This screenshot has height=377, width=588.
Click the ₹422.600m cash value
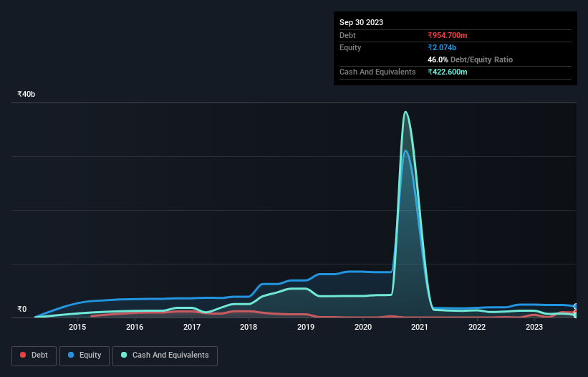coord(448,72)
